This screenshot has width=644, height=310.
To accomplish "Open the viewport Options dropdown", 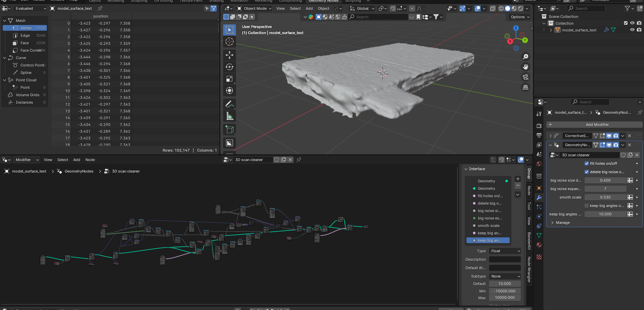I will (x=520, y=17).
